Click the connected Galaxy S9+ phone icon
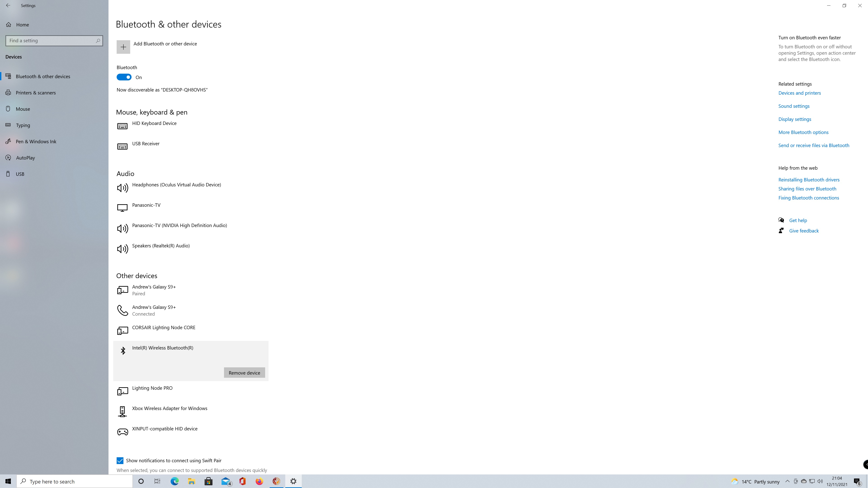This screenshot has height=488, width=868. point(122,310)
